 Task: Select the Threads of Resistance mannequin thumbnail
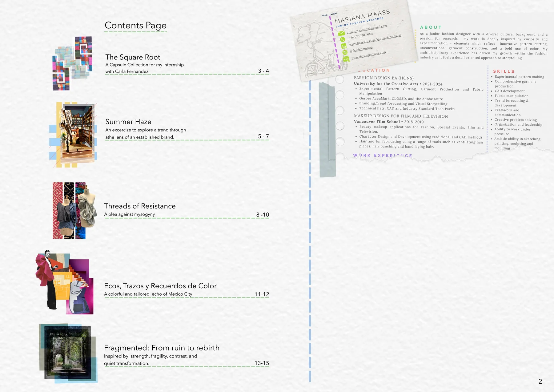[74, 211]
